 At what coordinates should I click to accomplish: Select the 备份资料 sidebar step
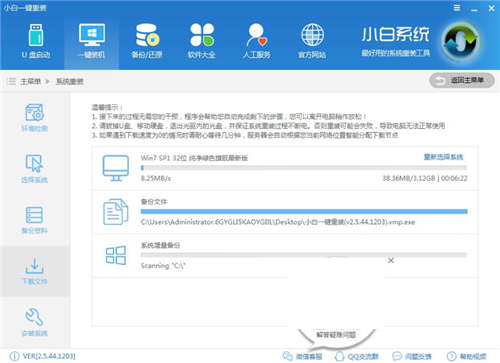tap(34, 220)
